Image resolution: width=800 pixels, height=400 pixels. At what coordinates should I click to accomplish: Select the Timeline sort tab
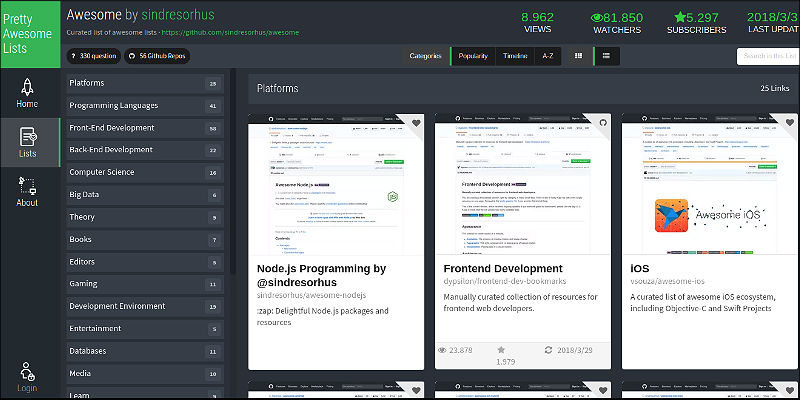[515, 56]
